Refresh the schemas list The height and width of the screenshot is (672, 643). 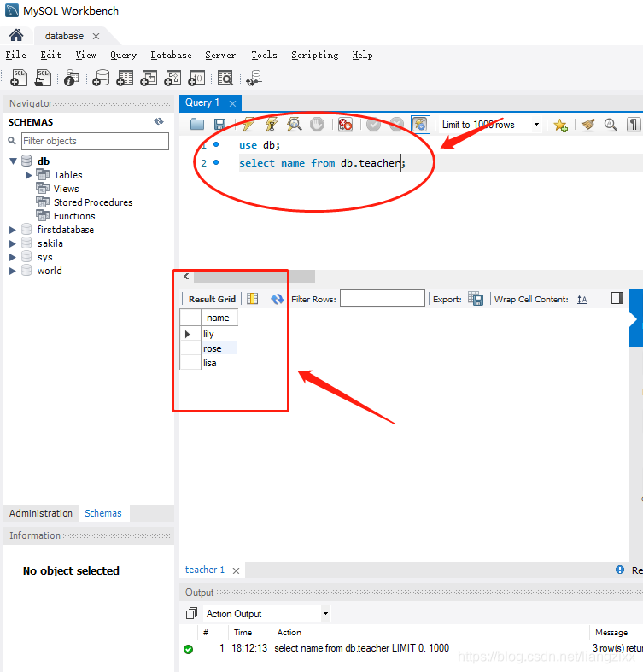(159, 122)
